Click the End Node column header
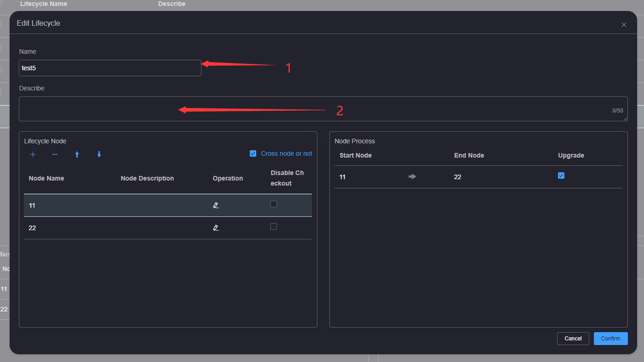644x362 pixels. [469, 155]
